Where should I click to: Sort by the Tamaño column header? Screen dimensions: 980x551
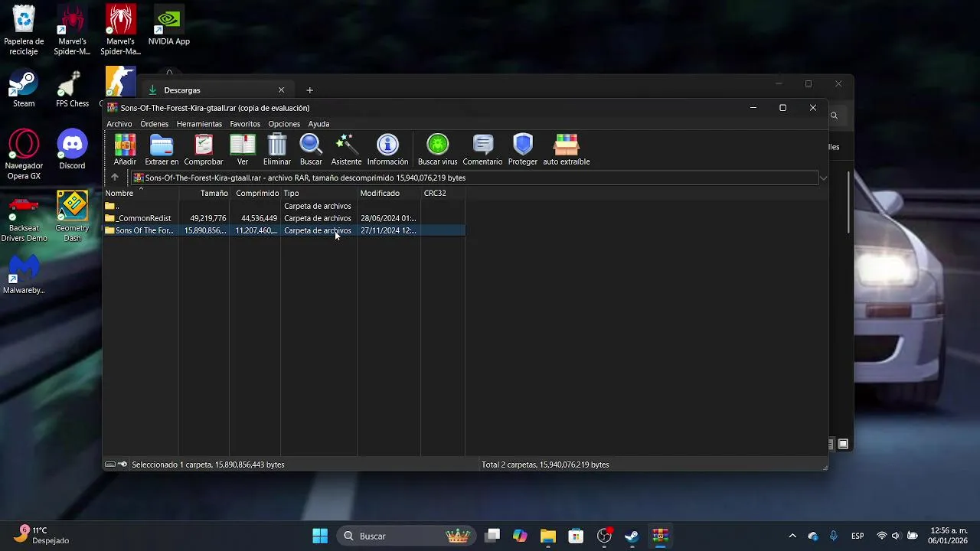click(x=204, y=193)
